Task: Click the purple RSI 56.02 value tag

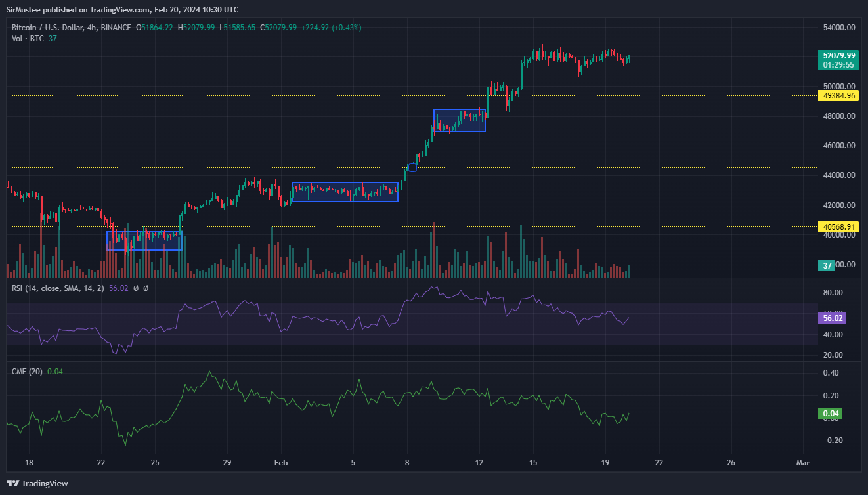Action: click(x=833, y=318)
